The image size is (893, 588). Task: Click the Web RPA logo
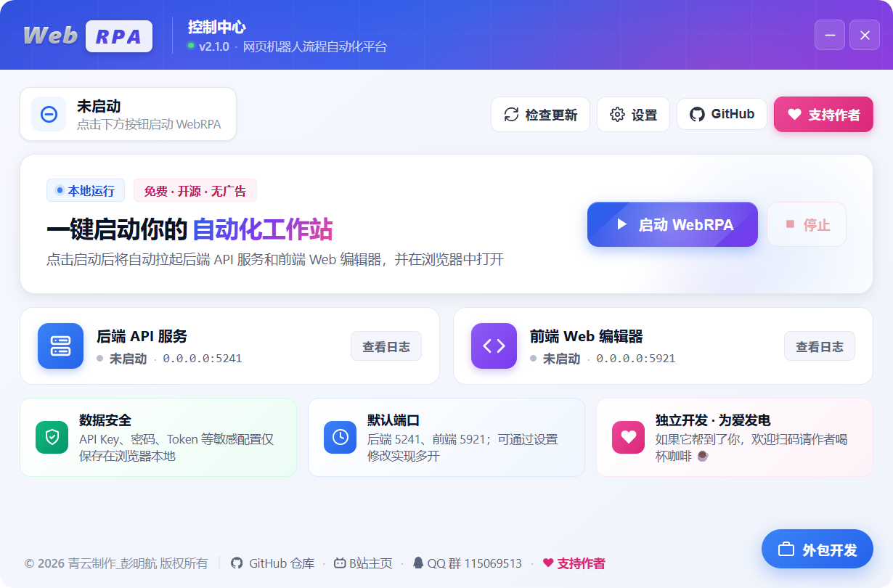(x=88, y=36)
